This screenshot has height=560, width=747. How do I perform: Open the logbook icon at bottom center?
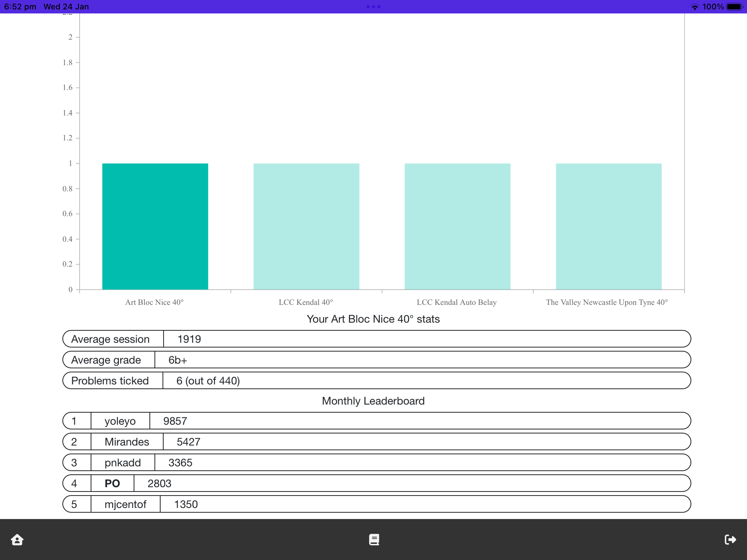point(374,539)
